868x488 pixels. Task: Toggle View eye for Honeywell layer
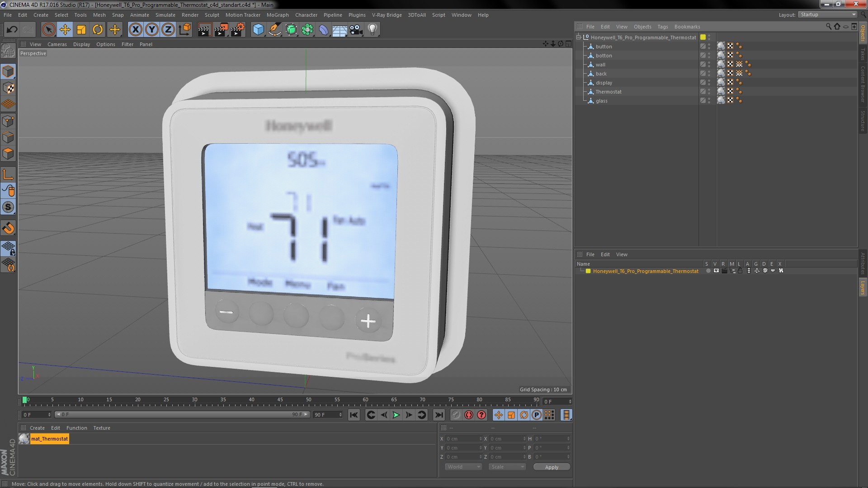pyautogui.click(x=716, y=271)
